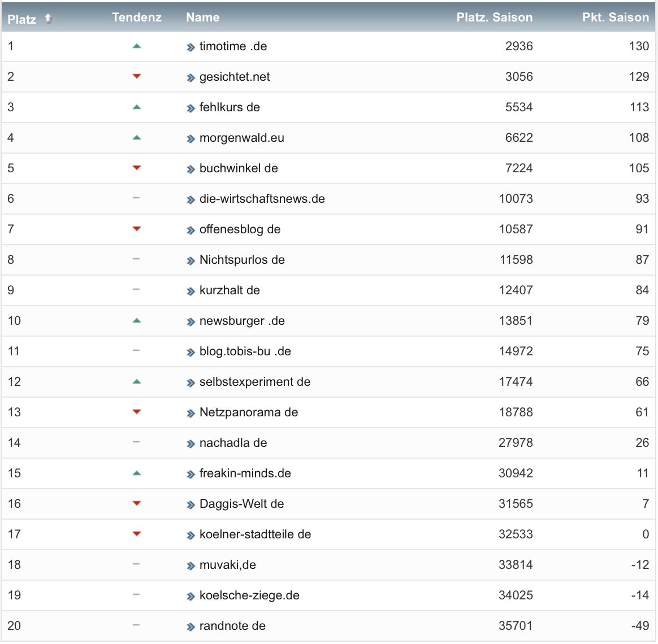
Task: Open the buchwinkel de link
Action: pos(239,168)
